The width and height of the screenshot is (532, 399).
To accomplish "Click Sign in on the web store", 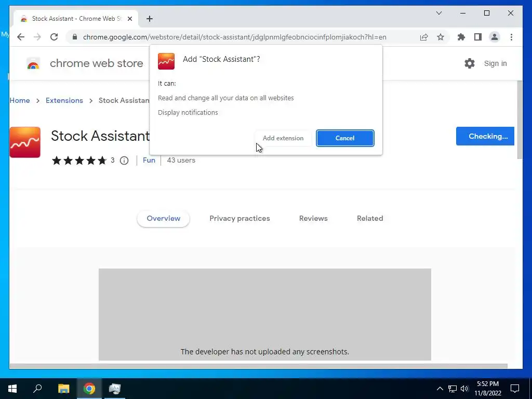I will [x=495, y=63].
